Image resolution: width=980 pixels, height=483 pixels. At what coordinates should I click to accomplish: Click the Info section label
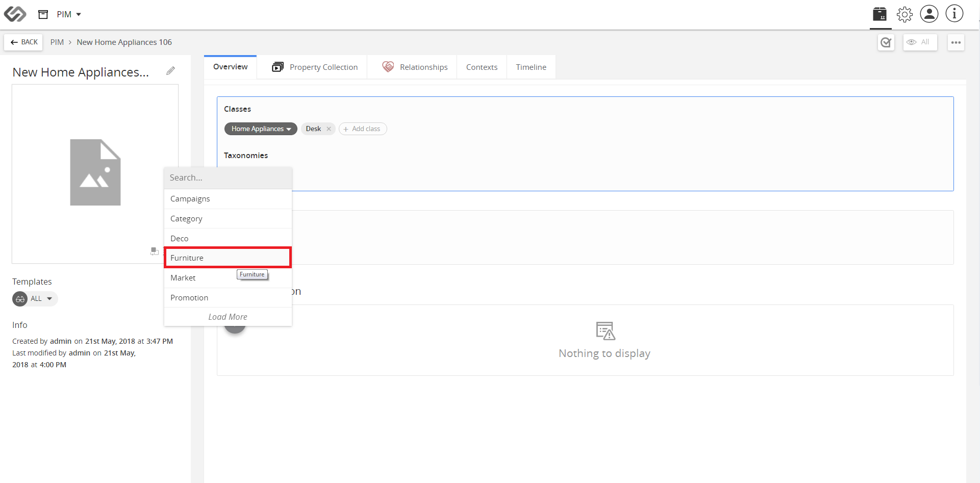20,325
